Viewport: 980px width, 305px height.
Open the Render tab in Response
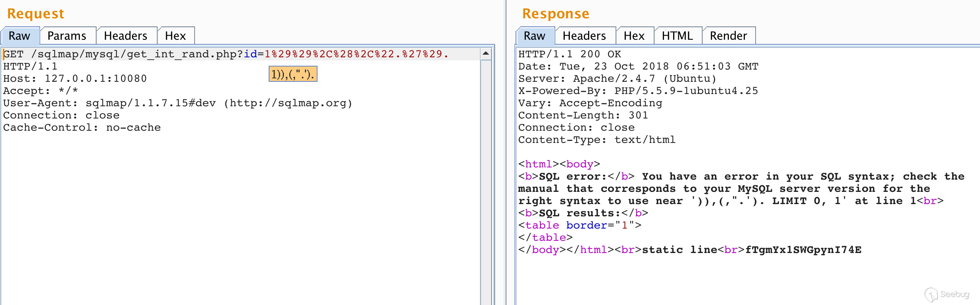point(729,36)
